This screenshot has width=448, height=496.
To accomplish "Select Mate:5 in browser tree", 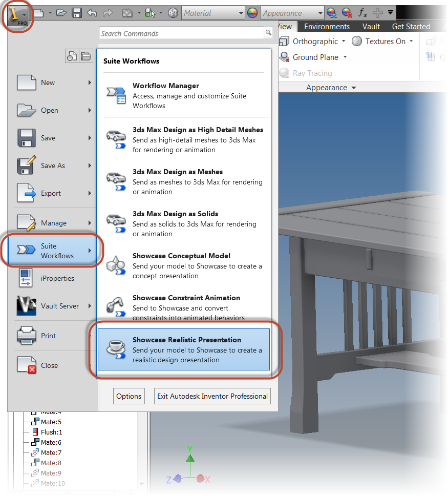I will (51, 422).
